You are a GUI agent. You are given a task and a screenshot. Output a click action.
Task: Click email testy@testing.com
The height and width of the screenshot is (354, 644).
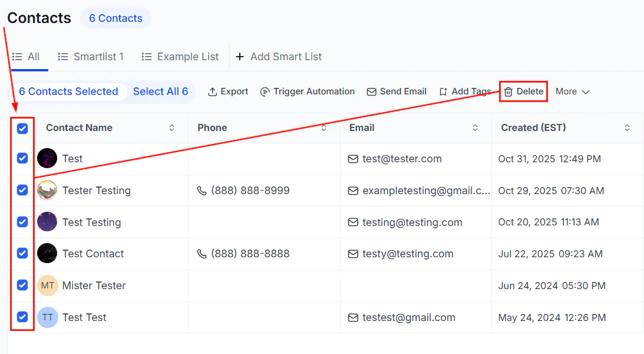coord(408,254)
